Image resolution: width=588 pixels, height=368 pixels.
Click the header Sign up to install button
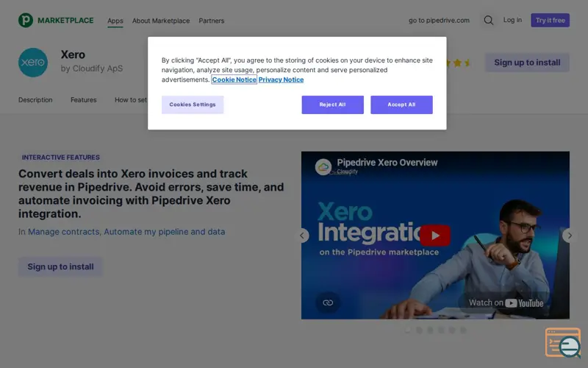click(x=527, y=63)
